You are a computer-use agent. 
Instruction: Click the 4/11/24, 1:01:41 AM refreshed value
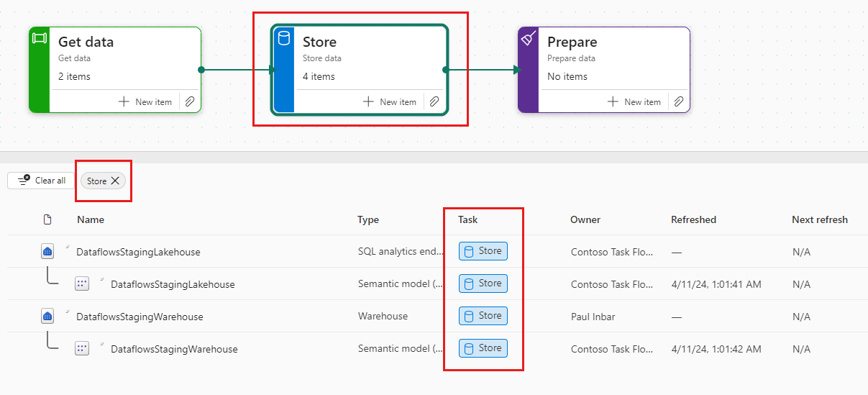(716, 284)
